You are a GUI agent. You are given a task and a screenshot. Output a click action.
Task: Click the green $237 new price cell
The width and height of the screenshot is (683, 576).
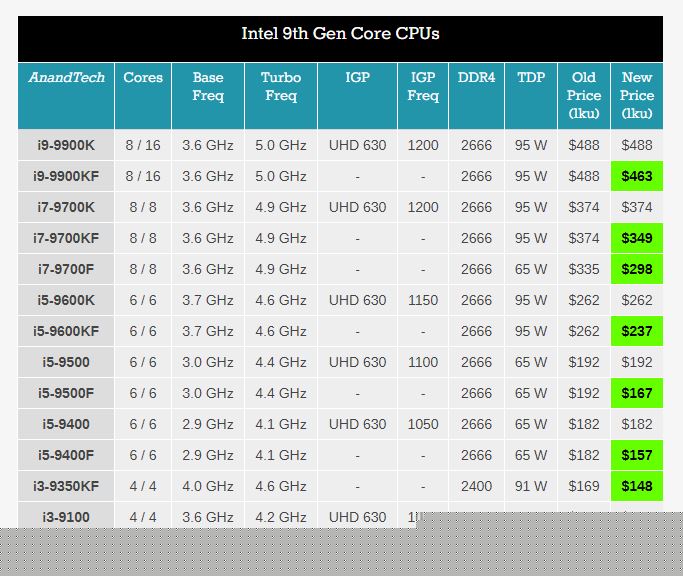click(637, 331)
